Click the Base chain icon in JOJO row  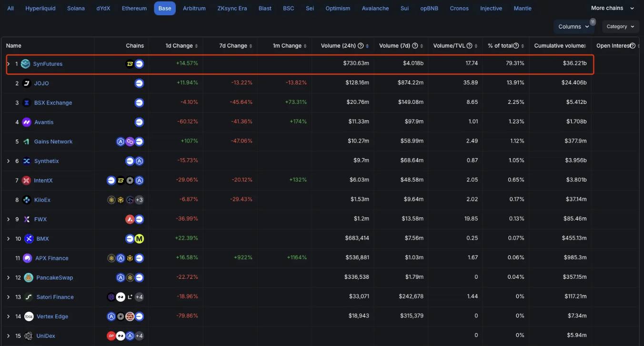pyautogui.click(x=139, y=83)
